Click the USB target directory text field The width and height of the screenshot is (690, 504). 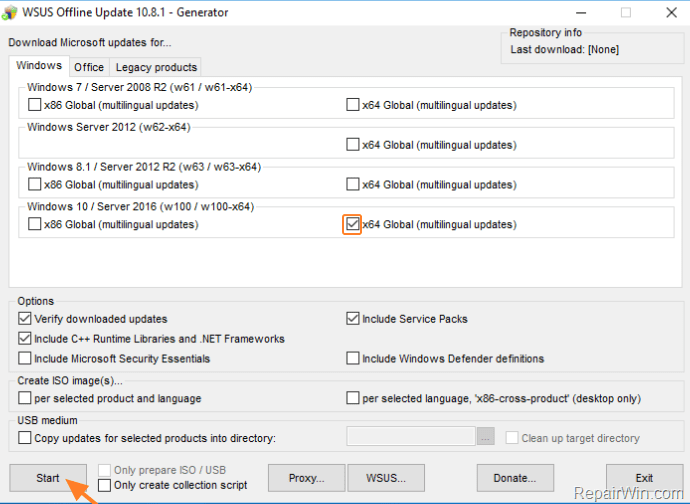[x=411, y=436]
